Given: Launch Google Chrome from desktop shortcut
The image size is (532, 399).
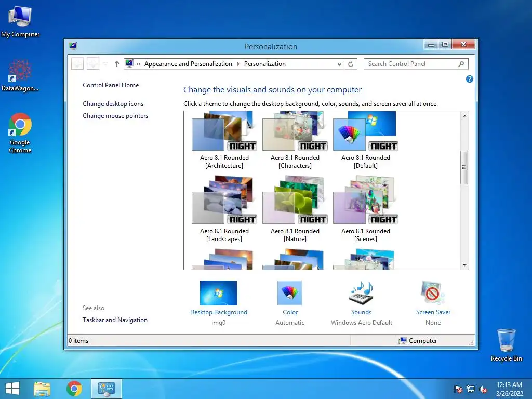Looking at the screenshot, I should click(x=20, y=132).
